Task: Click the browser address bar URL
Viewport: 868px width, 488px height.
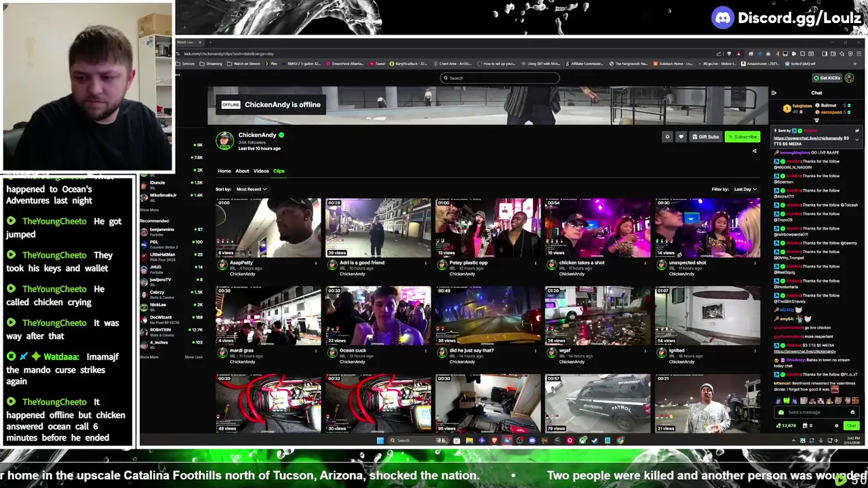Action: point(229,54)
